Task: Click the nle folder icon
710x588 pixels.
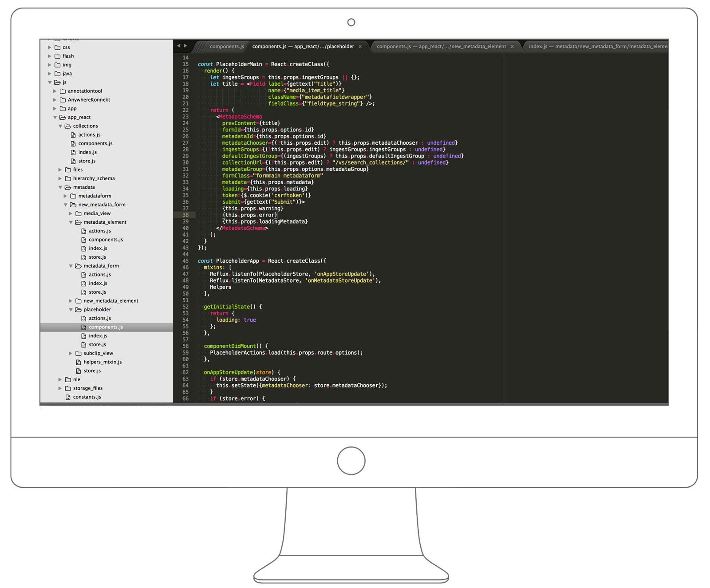Action: click(68, 379)
